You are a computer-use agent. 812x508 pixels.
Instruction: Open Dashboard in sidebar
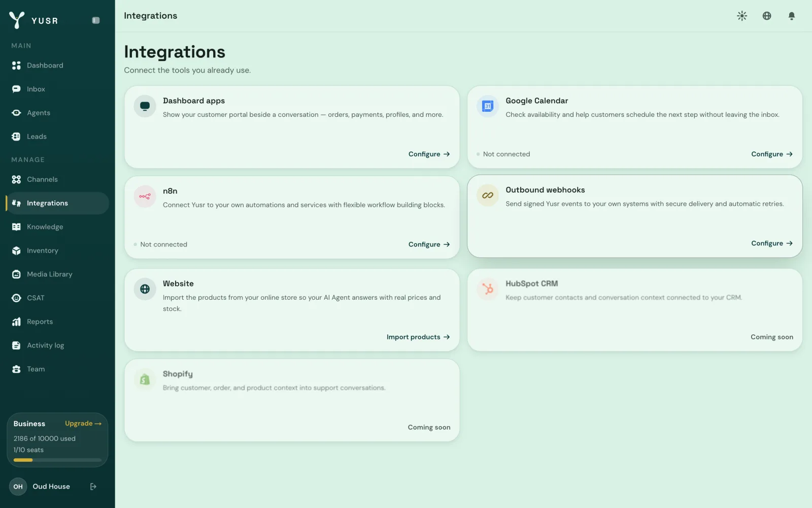[57, 66]
